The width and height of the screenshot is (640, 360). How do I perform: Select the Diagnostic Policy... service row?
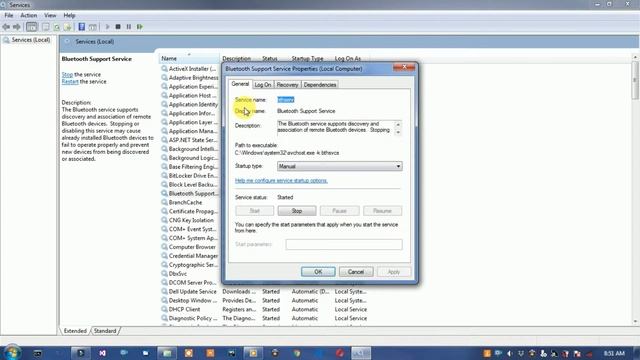264,318
